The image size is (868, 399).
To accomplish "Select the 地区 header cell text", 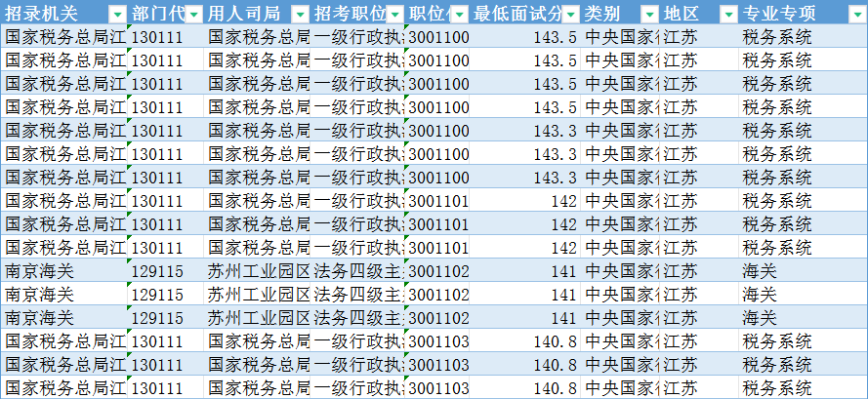I will point(682,14).
